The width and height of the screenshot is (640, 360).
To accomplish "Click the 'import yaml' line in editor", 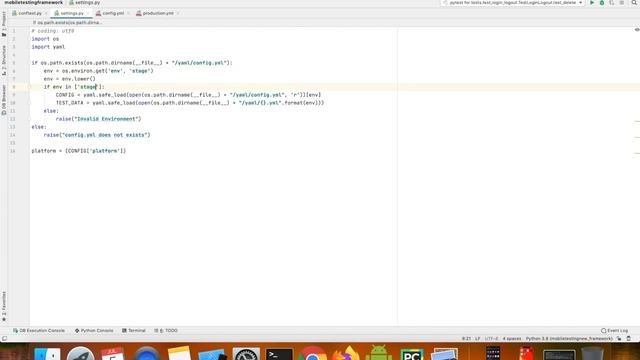I will pos(48,47).
